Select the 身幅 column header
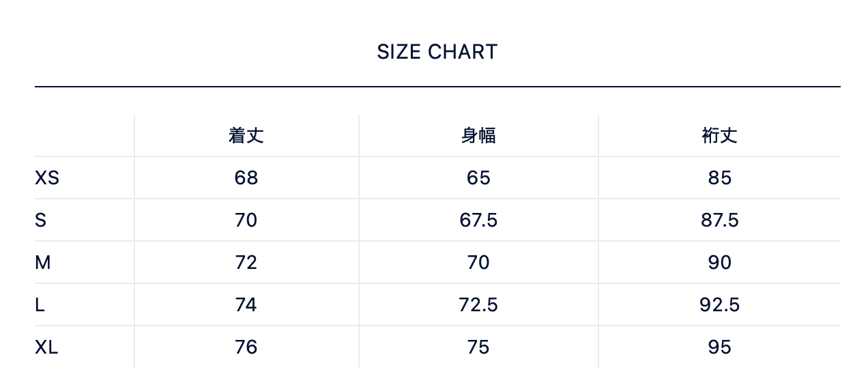The height and width of the screenshot is (385, 868). (x=478, y=136)
